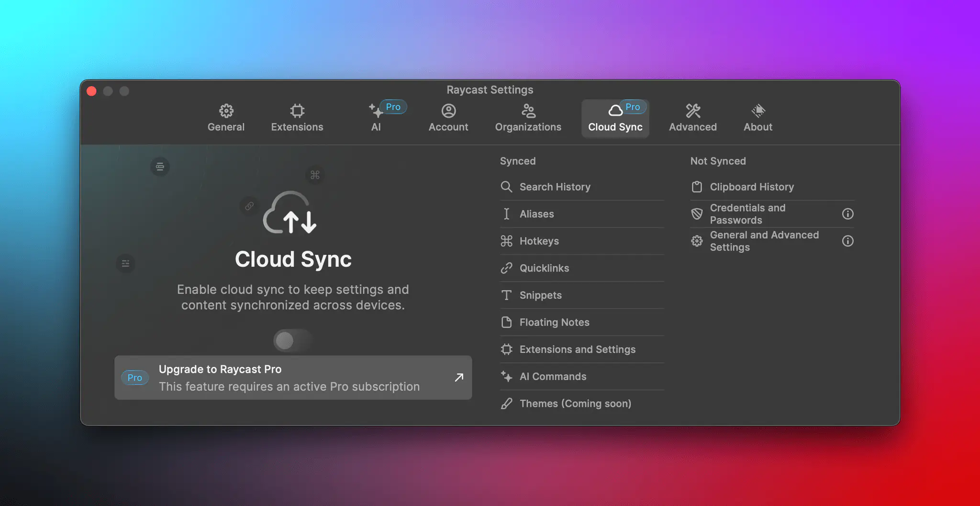Click the Pro badge in upgrade banner
Viewport: 980px width, 506px height.
click(134, 378)
